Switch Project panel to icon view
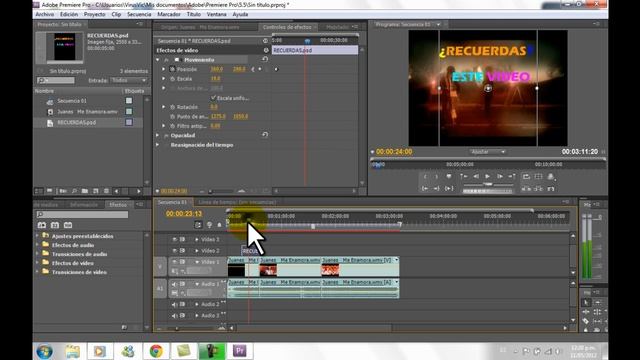 (49, 191)
